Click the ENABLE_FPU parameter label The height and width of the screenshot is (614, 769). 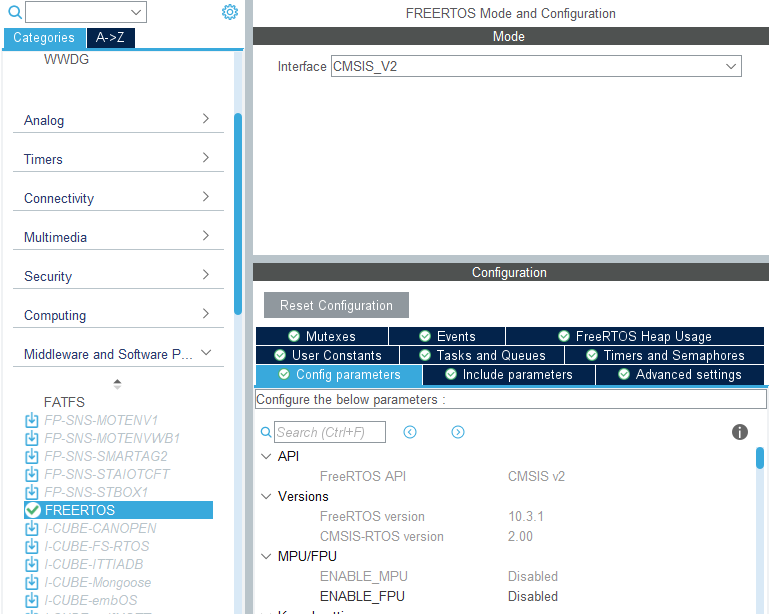(362, 596)
